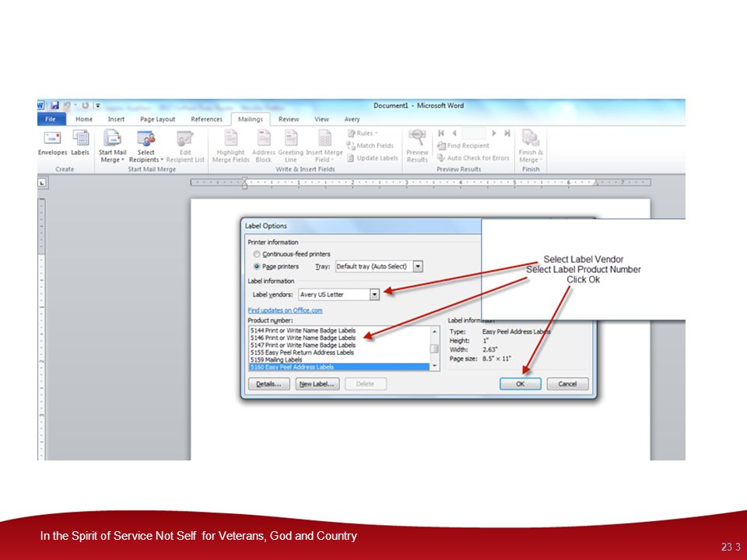
Task: Click Update Labels command
Action: [373, 158]
